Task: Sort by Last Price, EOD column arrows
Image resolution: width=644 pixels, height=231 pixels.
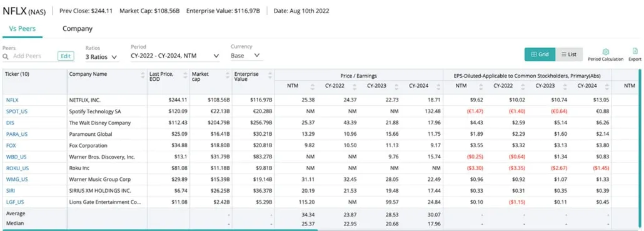Action: [x=186, y=74]
